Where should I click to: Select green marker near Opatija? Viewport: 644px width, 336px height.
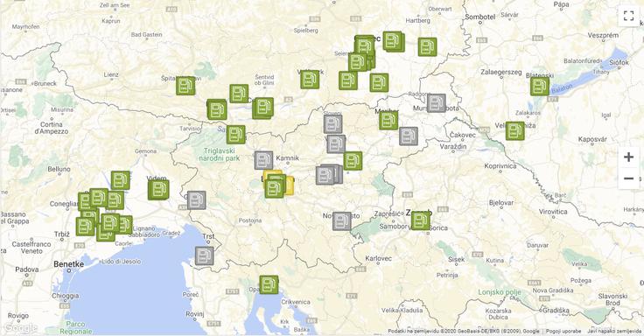coord(269,284)
